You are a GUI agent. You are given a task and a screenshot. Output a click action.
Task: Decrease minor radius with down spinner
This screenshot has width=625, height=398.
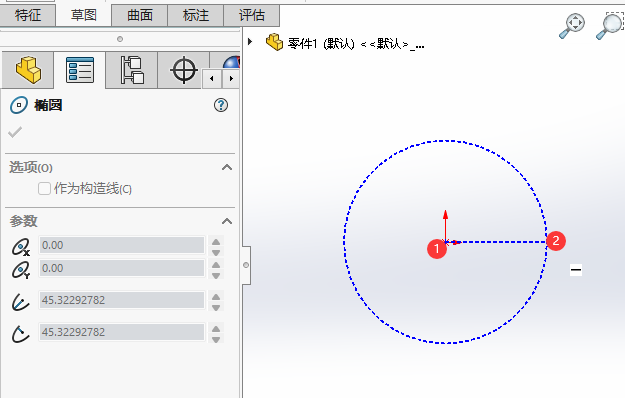216,339
